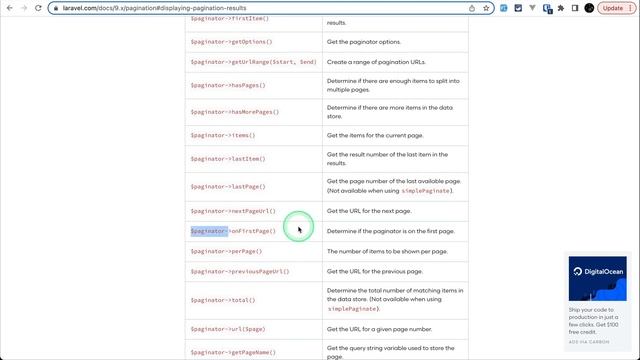Click the hasMorePages description about data store
The height and width of the screenshot is (360, 640).
[x=390, y=112]
